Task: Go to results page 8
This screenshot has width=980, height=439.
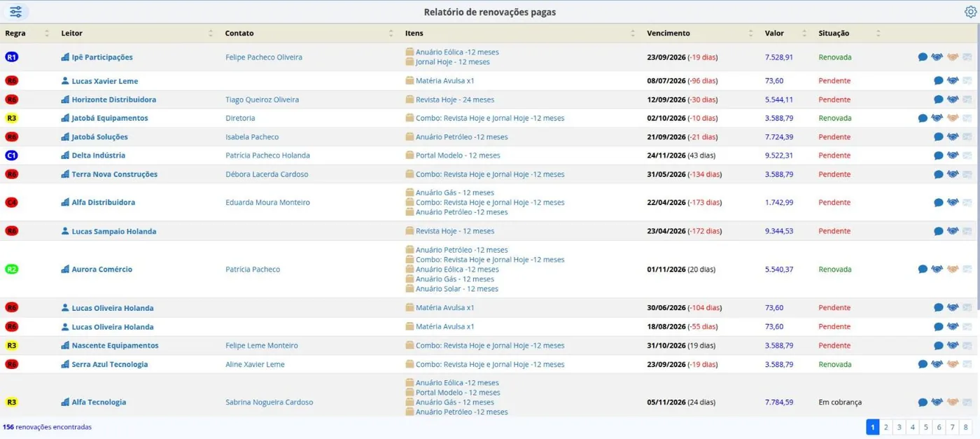Action: 966,427
